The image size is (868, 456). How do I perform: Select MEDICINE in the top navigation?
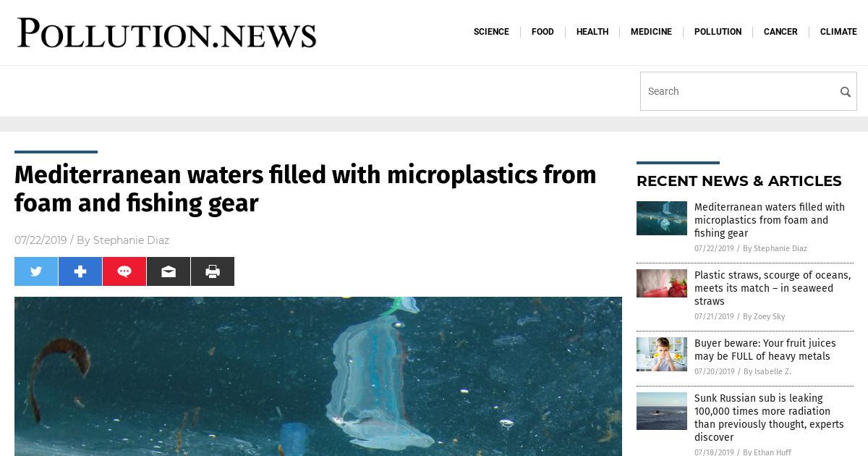pos(651,32)
